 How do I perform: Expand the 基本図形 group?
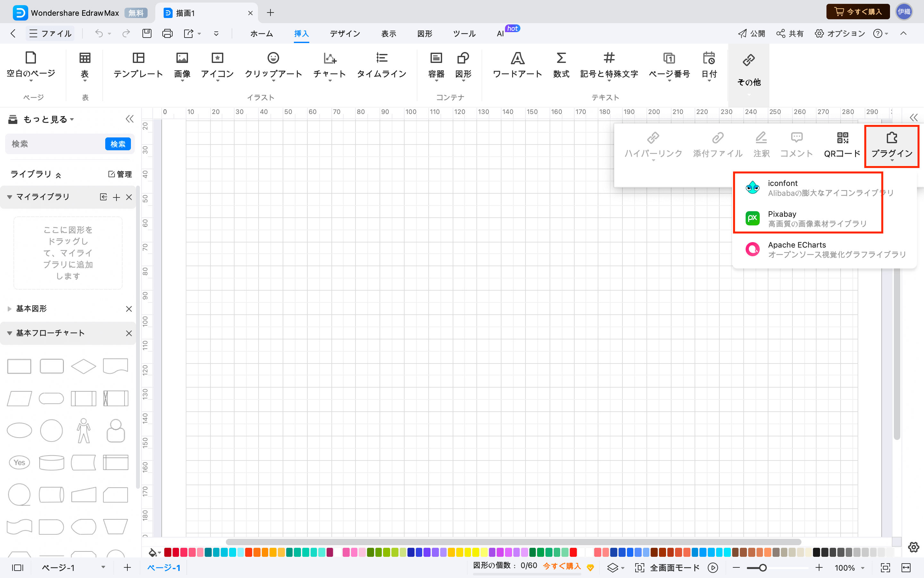[x=10, y=309]
